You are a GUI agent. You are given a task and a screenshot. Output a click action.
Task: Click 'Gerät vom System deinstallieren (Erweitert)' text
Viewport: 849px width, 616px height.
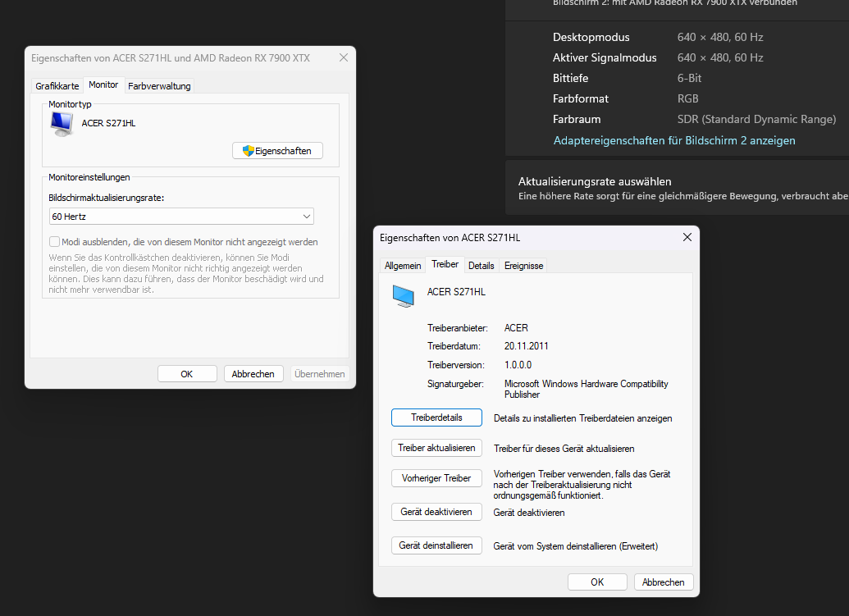click(576, 547)
